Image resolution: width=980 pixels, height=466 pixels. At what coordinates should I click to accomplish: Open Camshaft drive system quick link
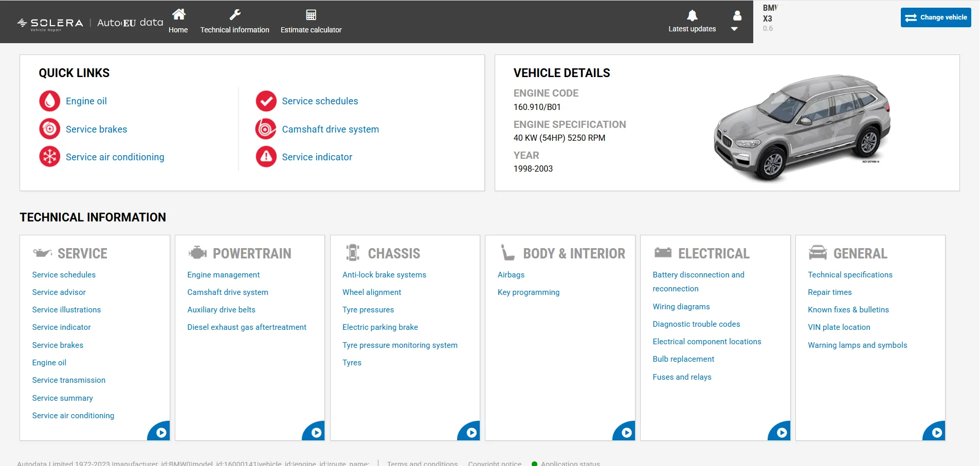tap(330, 129)
